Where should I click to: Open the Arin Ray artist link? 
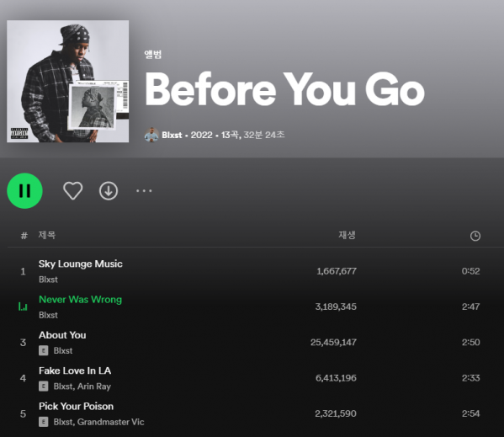coord(94,386)
